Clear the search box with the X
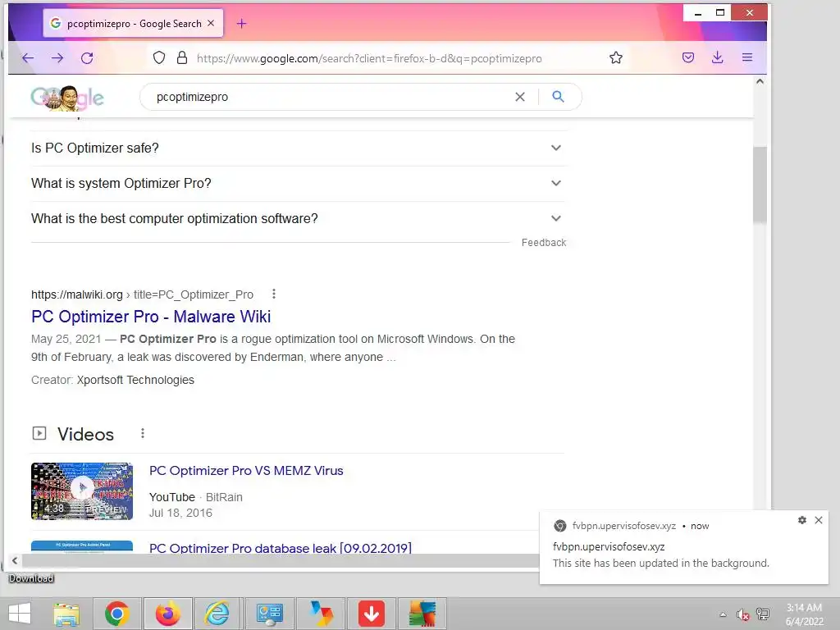This screenshot has width=840, height=630. [x=519, y=97]
